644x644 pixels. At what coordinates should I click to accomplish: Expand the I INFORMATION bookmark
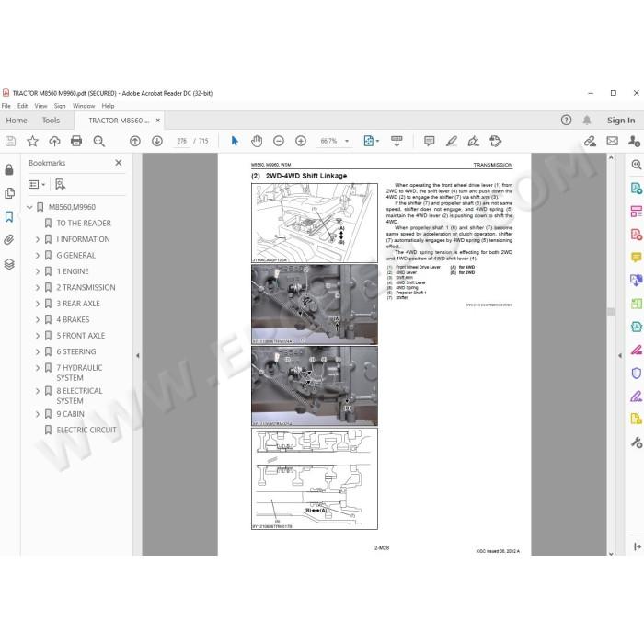pyautogui.click(x=38, y=239)
